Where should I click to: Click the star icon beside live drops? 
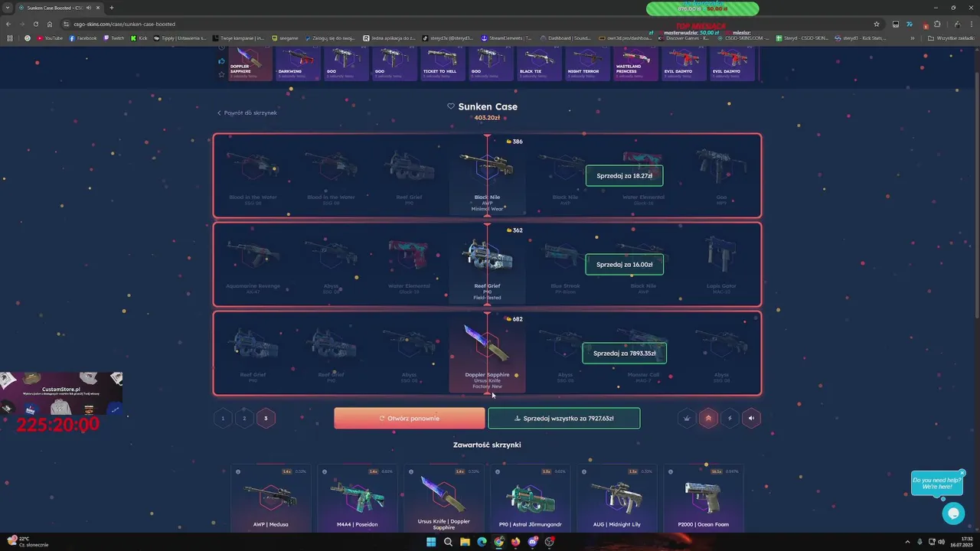tap(221, 74)
